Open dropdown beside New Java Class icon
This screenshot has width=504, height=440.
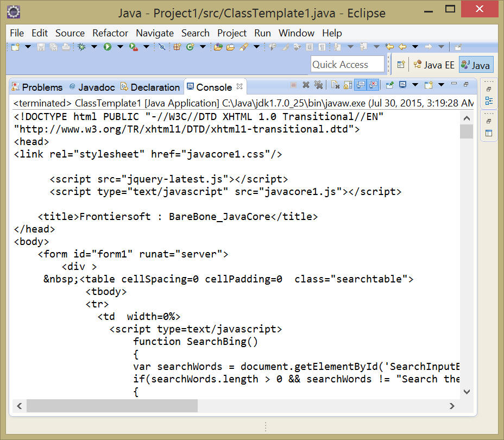point(203,47)
